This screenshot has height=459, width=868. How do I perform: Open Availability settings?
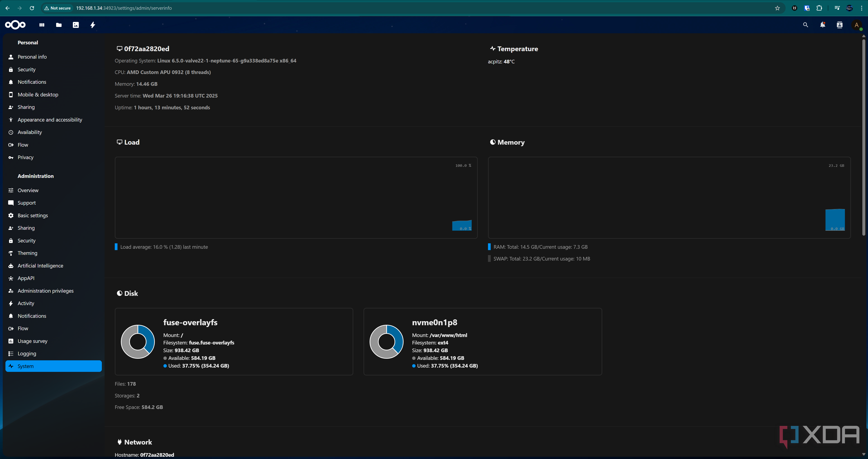tap(54, 132)
